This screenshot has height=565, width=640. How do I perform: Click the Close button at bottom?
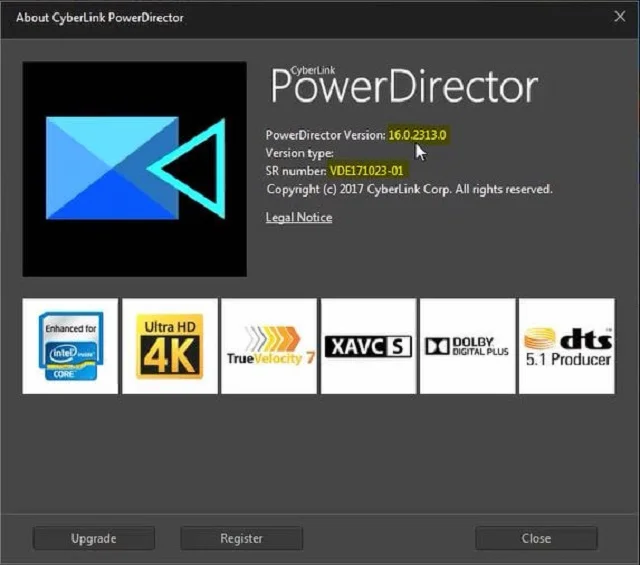pos(536,538)
